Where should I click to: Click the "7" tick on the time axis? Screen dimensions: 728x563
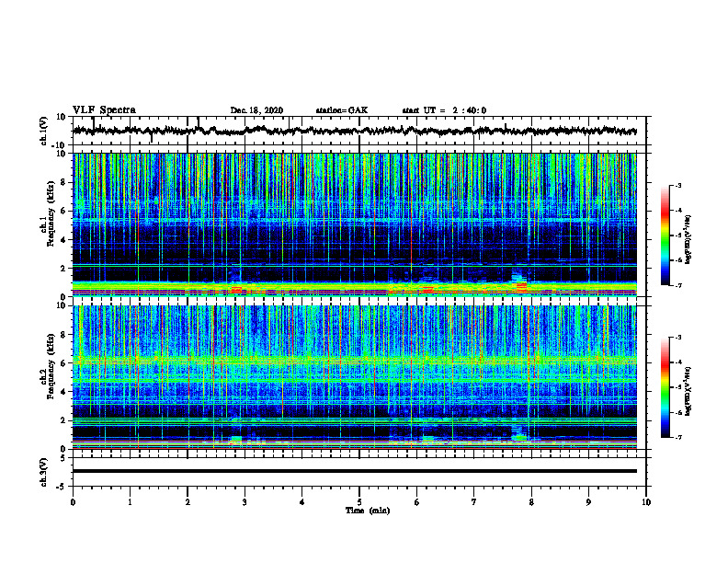[x=474, y=502]
